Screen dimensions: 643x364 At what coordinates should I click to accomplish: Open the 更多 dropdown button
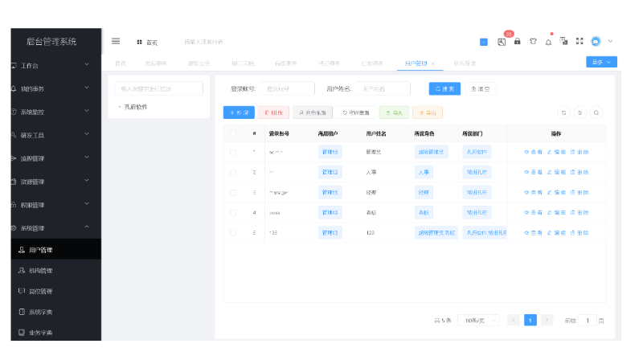click(x=601, y=62)
